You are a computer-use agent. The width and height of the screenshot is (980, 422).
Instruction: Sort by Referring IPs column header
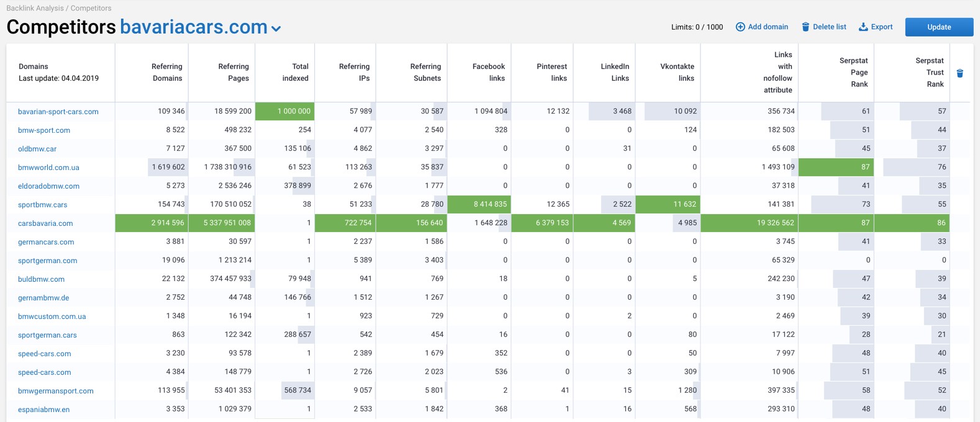355,72
